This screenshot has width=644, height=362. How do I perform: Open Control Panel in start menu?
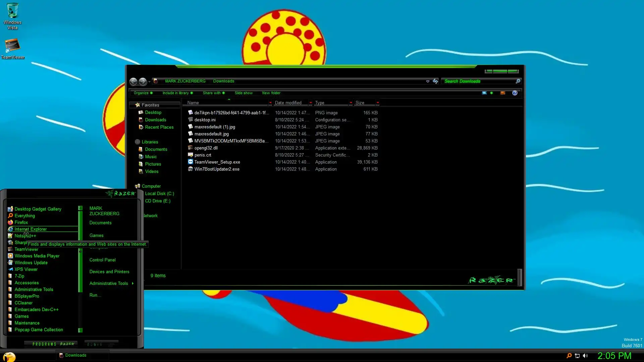(102, 260)
